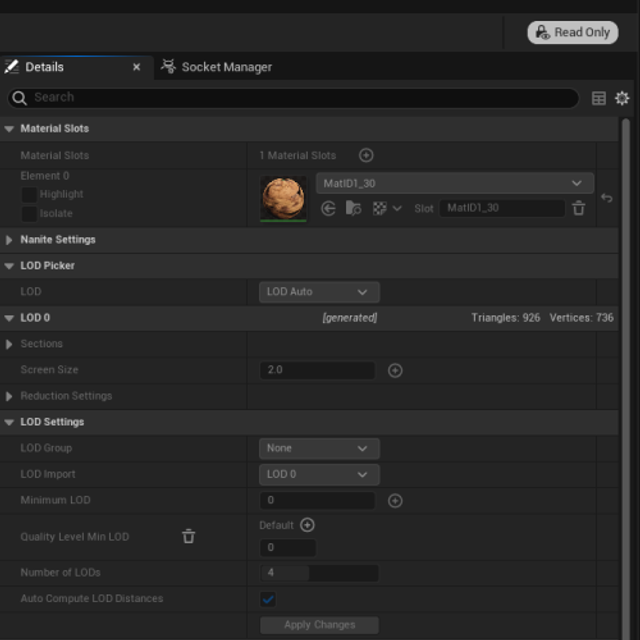Collapse the Material Slots section
The height and width of the screenshot is (640, 640).
(x=9, y=129)
